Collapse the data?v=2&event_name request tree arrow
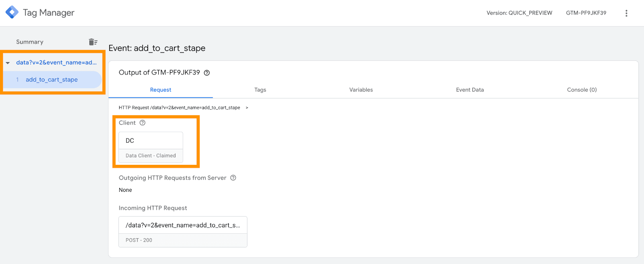The height and width of the screenshot is (264, 644). [8, 63]
